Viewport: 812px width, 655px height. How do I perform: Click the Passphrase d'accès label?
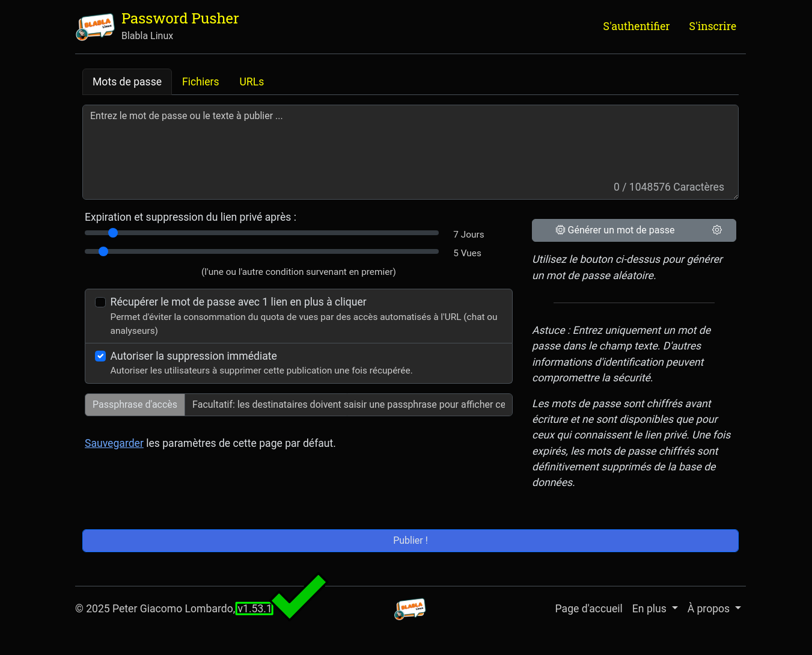point(135,405)
